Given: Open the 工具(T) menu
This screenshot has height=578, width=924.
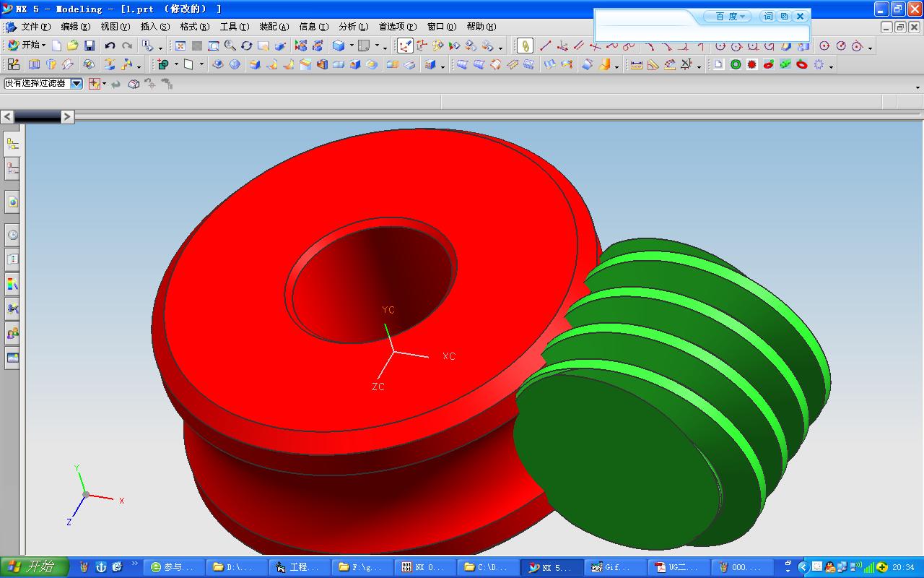Looking at the screenshot, I should point(235,27).
